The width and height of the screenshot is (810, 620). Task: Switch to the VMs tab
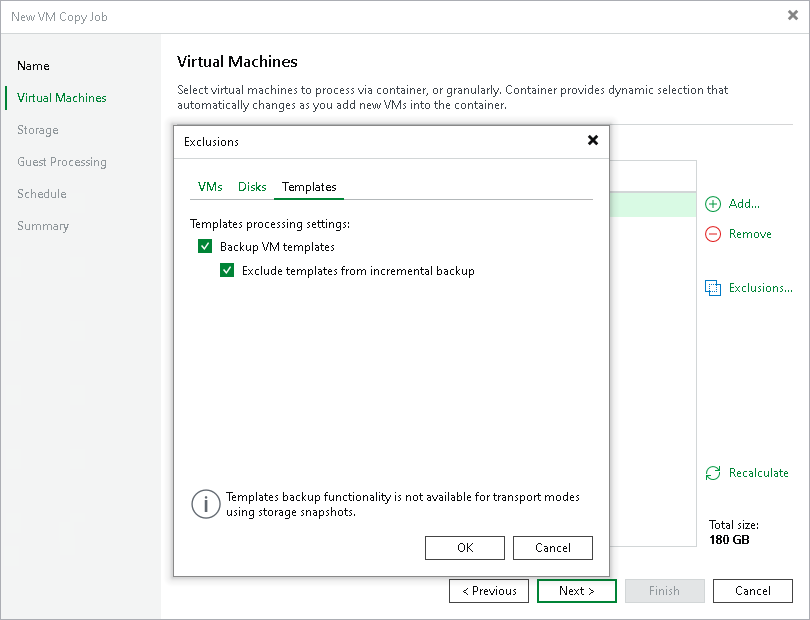(x=210, y=187)
